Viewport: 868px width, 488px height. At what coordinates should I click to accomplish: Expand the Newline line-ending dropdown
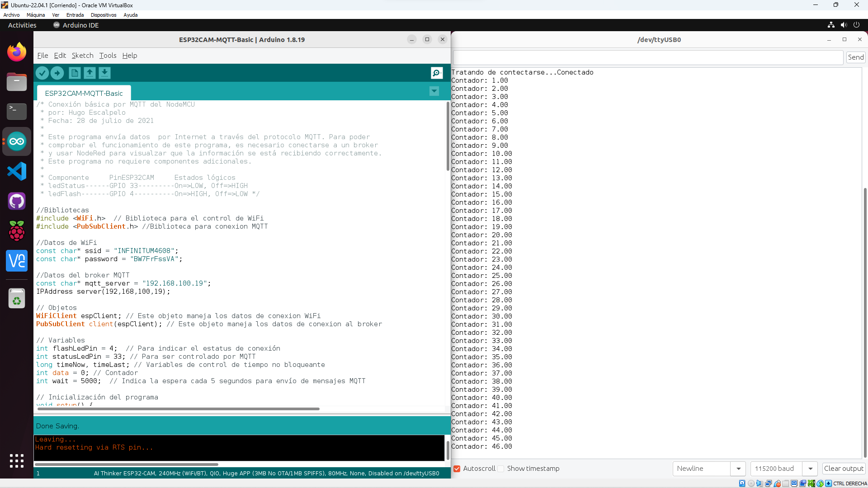[x=738, y=469]
